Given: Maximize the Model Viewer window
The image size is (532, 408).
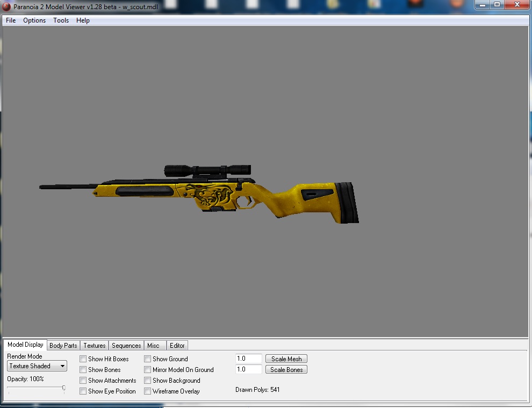Looking at the screenshot, I should coord(497,5).
